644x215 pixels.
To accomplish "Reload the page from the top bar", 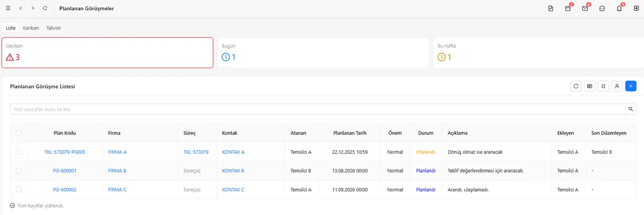I will click(45, 9).
